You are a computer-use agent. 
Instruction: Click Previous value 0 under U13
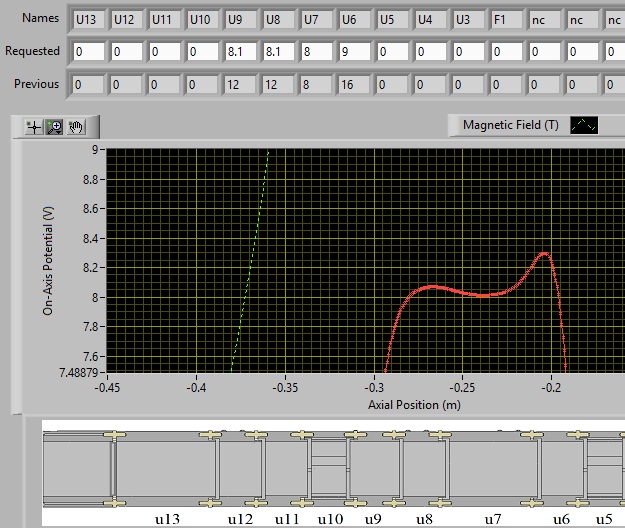(x=88, y=84)
